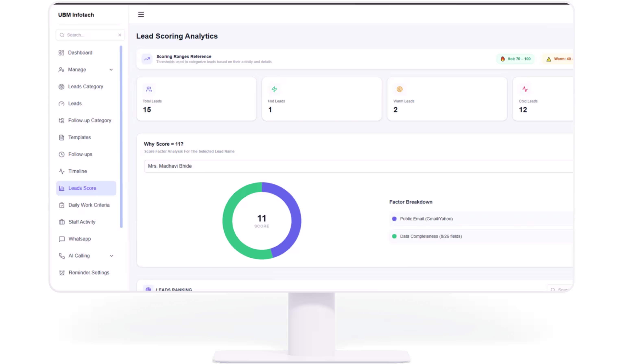Open Staff Activity page
Viewport: 623px width, 364px height.
coord(82,222)
